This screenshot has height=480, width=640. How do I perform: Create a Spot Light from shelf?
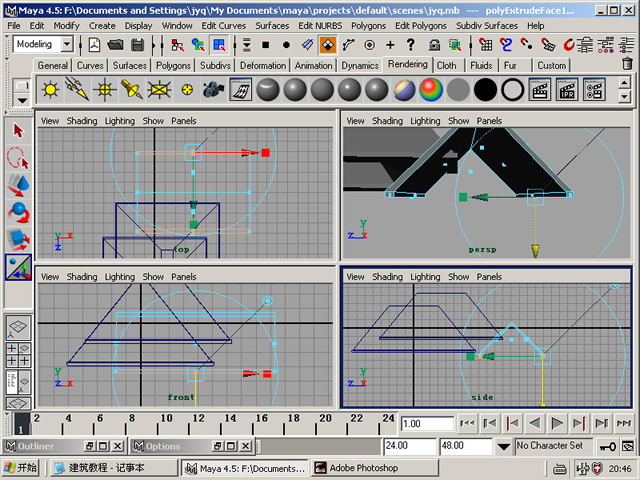[132, 89]
